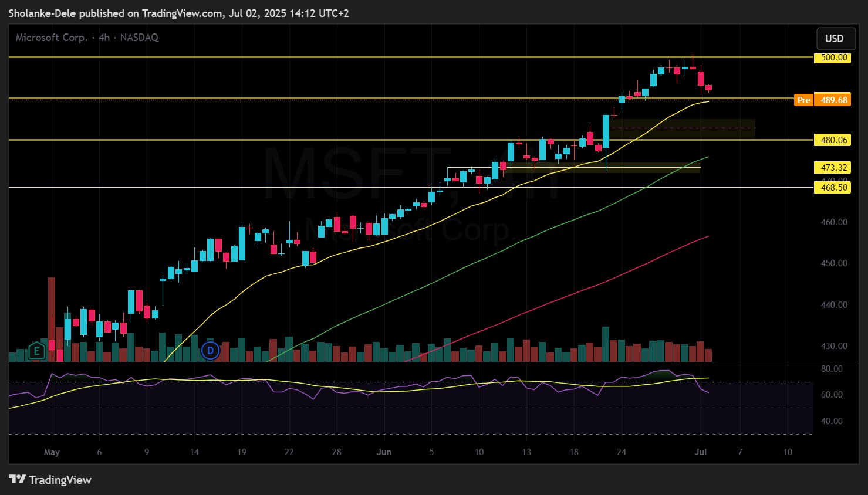Click the yellow horizontal line at 500.00
Image resolution: width=868 pixels, height=495 pixels.
(x=411, y=57)
